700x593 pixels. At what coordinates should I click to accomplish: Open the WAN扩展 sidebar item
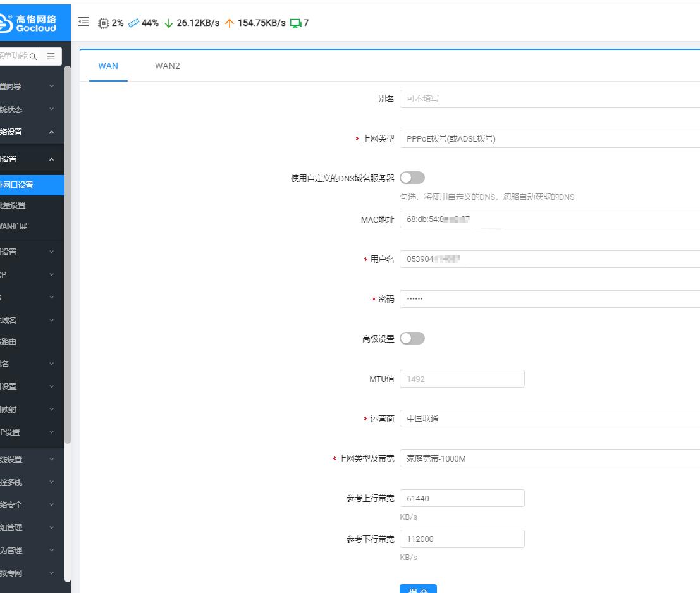coord(14,226)
